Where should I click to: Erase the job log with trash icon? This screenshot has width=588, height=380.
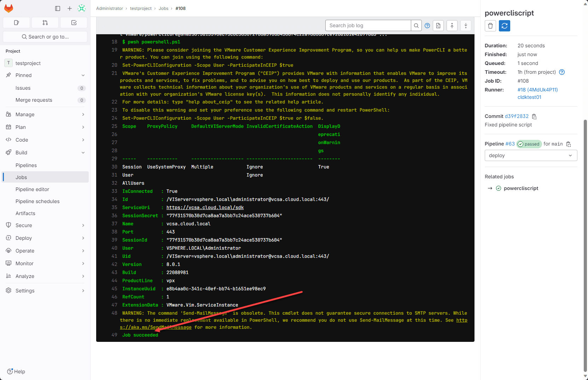(490, 25)
